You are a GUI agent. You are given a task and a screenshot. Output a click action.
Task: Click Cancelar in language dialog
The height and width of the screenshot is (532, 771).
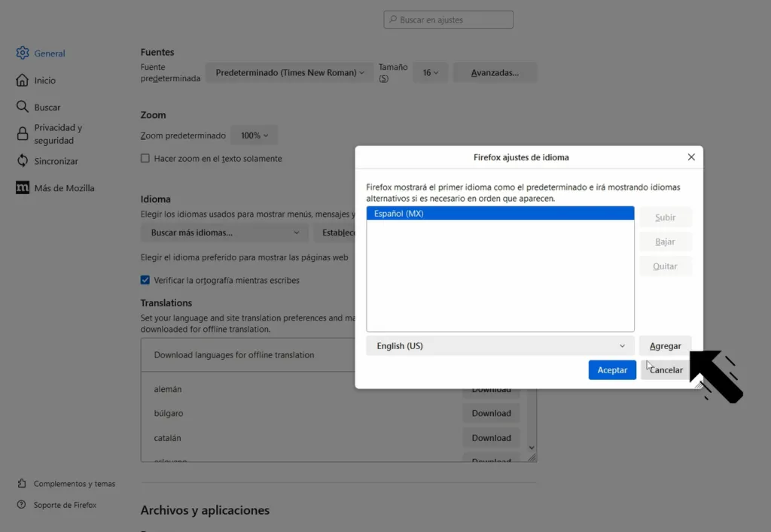(x=666, y=370)
